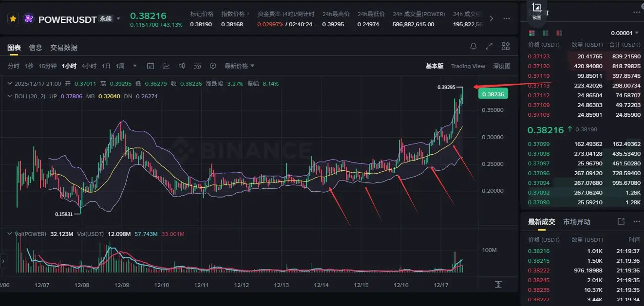Click the 标记价格 mark price label
Viewport: 644px width, 306px height.
[x=202, y=14]
